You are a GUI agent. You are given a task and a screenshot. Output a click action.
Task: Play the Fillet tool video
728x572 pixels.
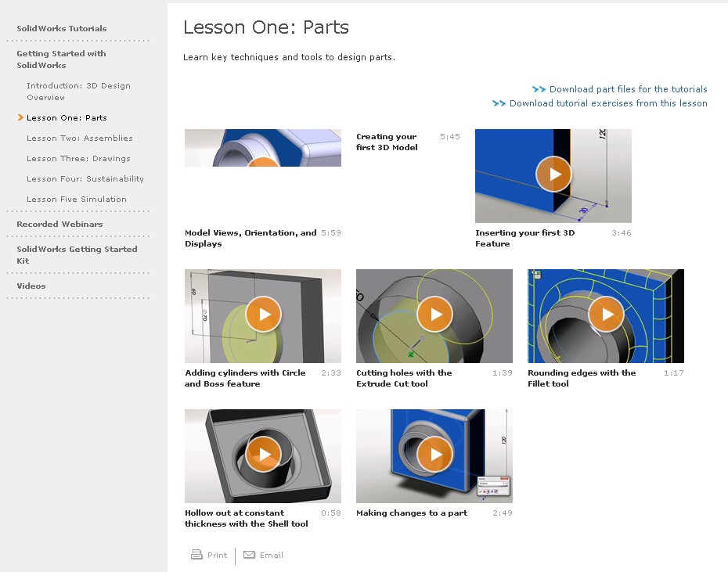click(606, 315)
